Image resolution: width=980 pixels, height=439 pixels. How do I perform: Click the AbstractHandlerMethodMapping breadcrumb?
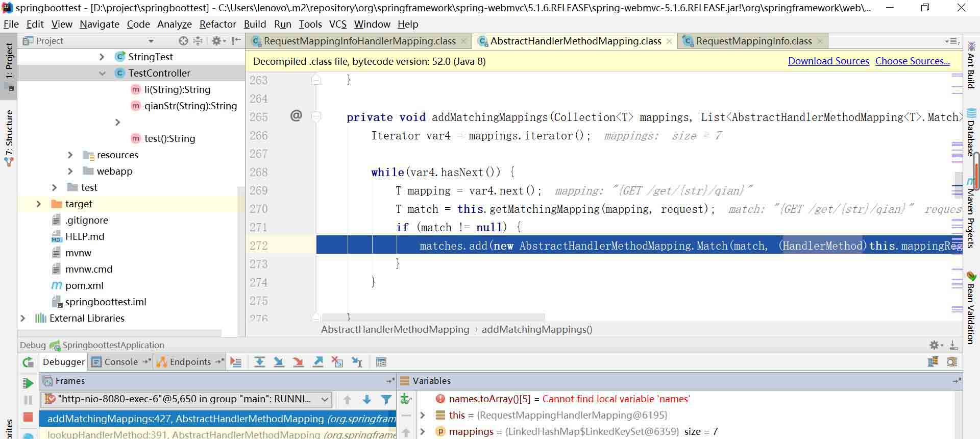coord(395,329)
